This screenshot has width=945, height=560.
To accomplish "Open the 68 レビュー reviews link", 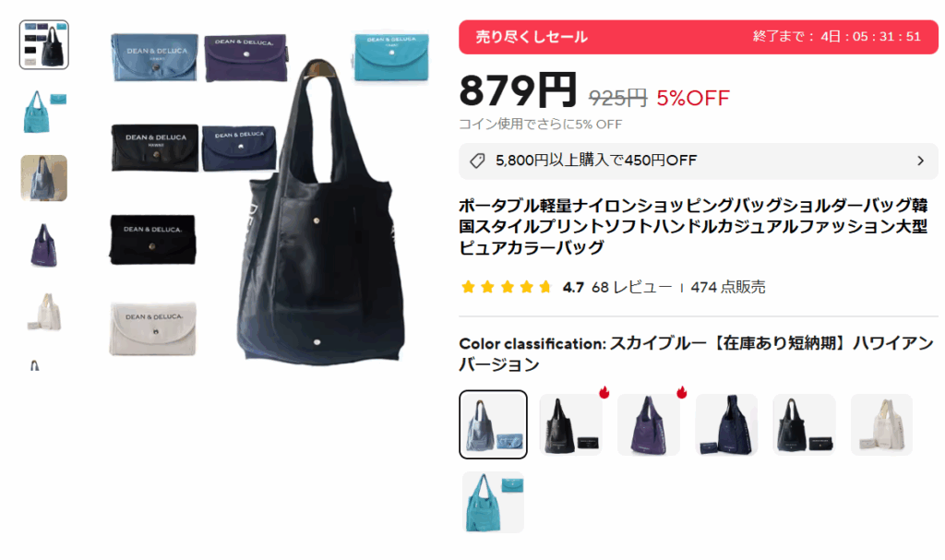I will (631, 288).
